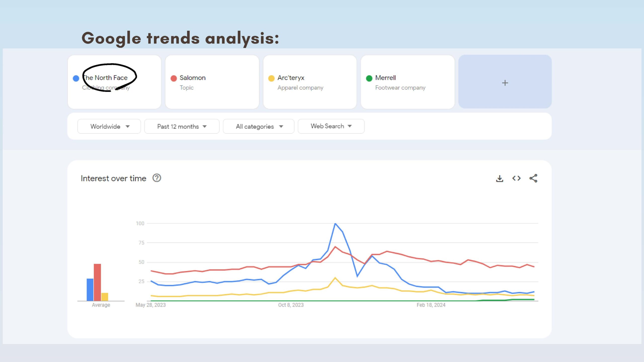Select the Merrell search term card
This screenshot has height=362, width=644.
tap(408, 82)
